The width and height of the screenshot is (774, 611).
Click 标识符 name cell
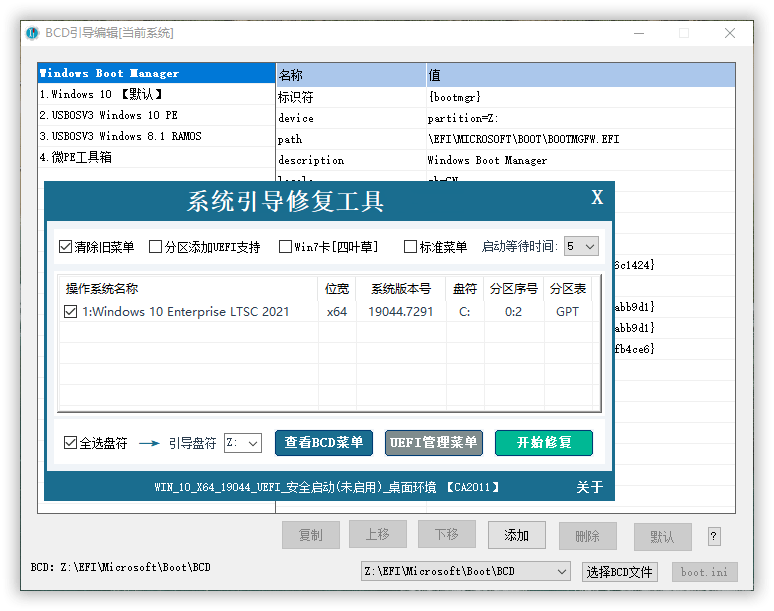click(x=296, y=97)
